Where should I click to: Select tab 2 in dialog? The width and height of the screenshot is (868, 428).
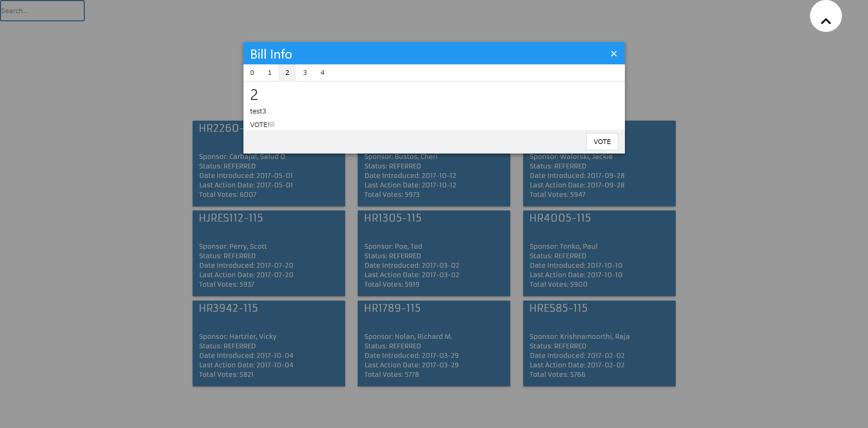coord(287,73)
